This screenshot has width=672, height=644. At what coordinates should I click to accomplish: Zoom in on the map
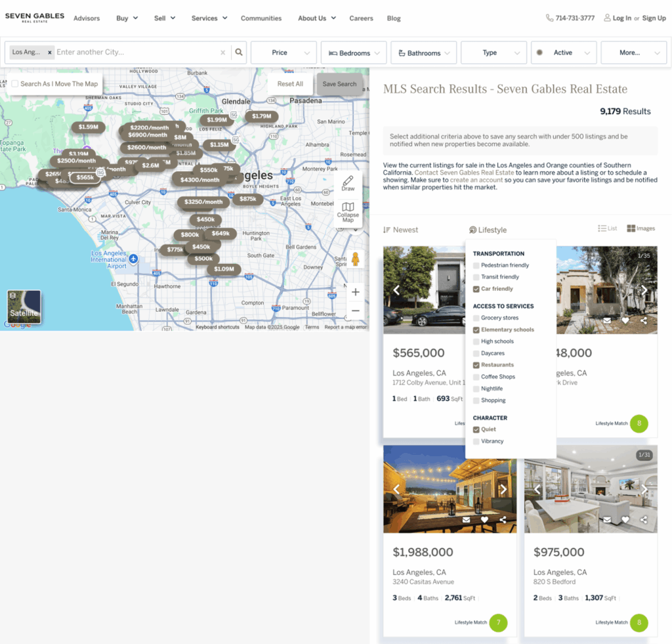point(356,292)
